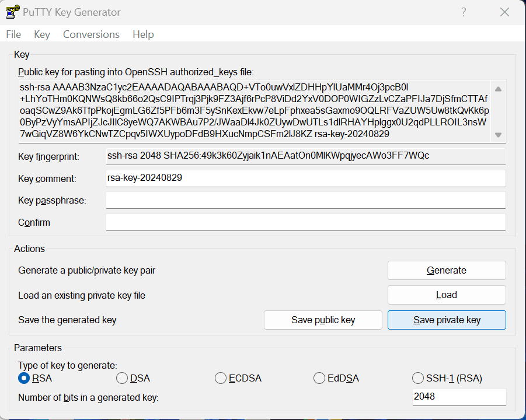Screen dimensions: 526x420
Task: Open the Key menu
Action: (x=42, y=34)
